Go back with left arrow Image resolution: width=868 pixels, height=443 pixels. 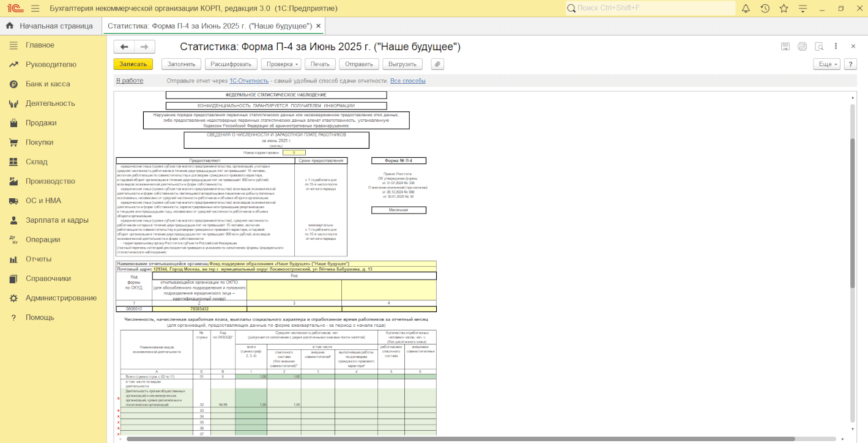coord(125,47)
